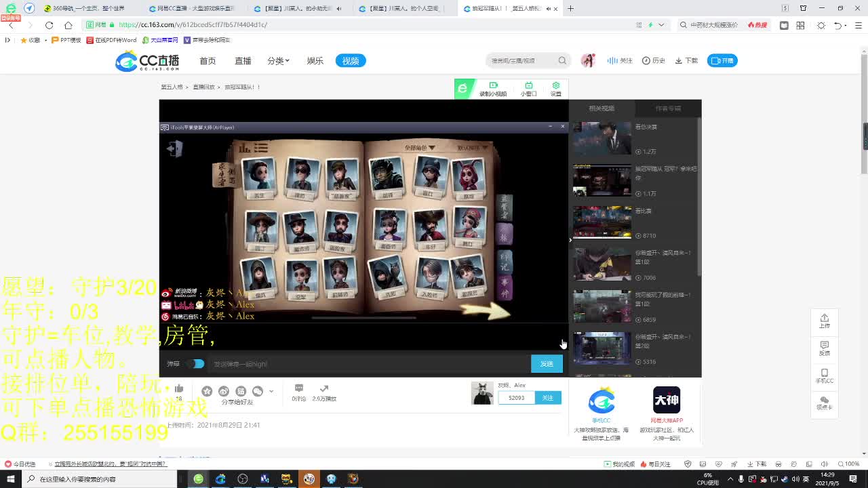The width and height of the screenshot is (868, 488).
Task: Open the 收藏 favorites star bookmark
Action: click(x=31, y=40)
